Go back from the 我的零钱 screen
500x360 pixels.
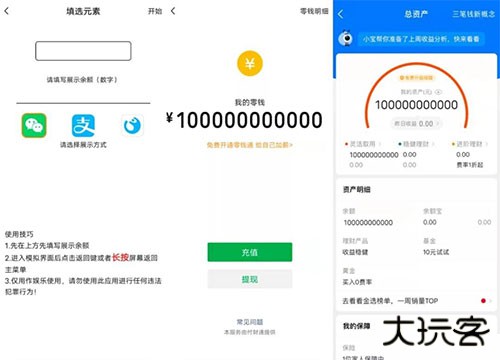173,11
